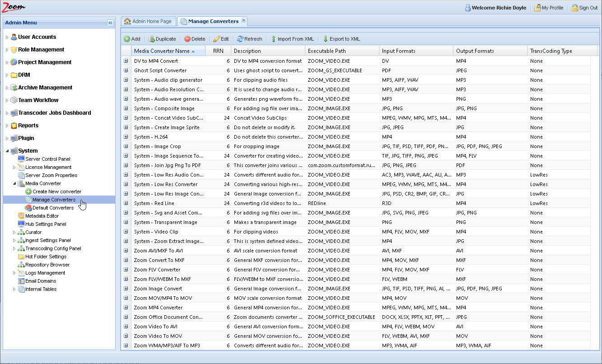Select Create New converter item
The height and width of the screenshot is (364, 602).
(x=57, y=191)
